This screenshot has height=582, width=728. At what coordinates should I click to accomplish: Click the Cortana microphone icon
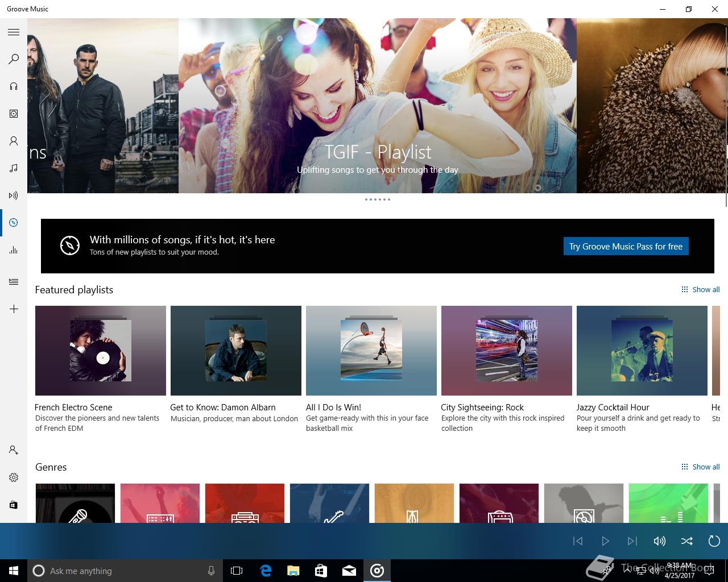pyautogui.click(x=211, y=571)
